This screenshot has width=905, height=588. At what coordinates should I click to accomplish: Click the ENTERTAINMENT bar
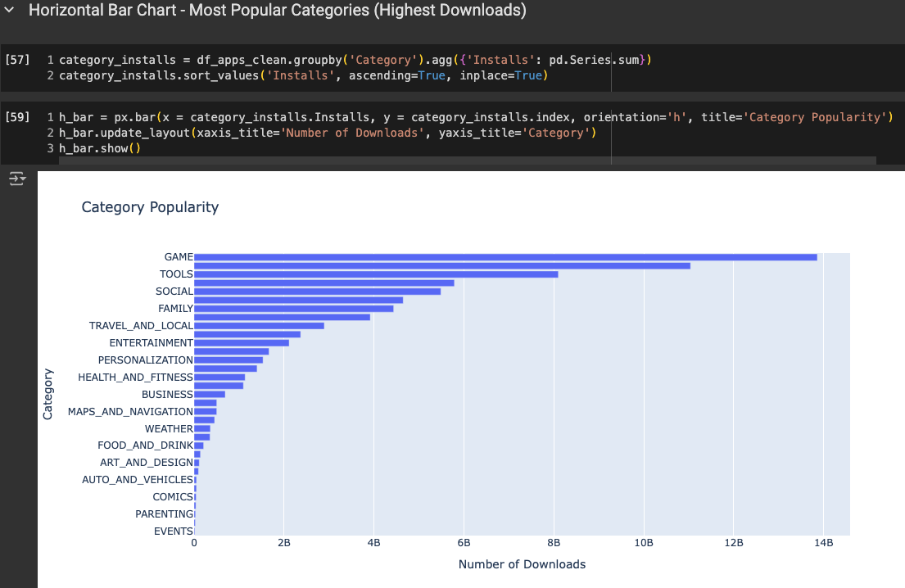(242, 343)
